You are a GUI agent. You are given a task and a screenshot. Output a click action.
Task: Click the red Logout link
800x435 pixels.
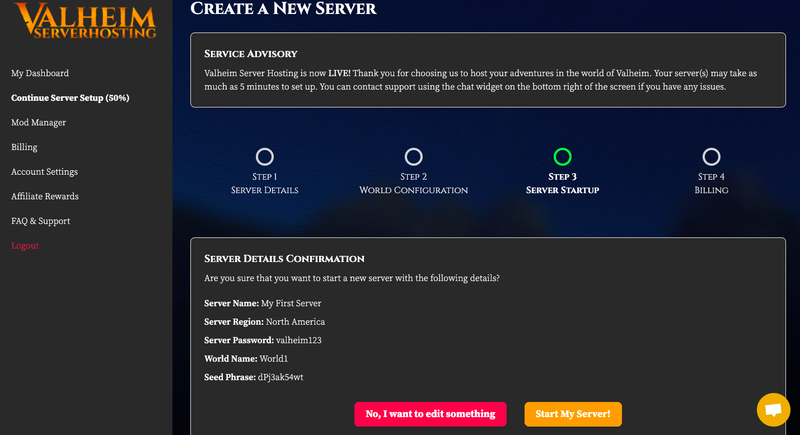tap(25, 245)
